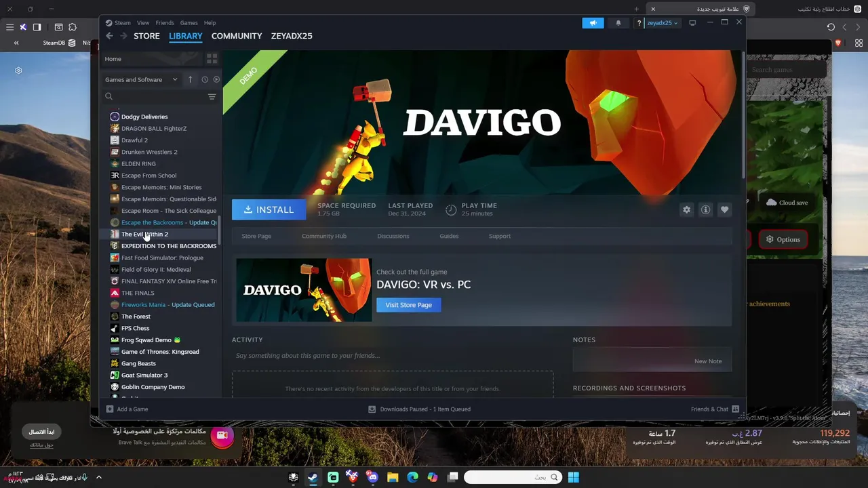Open Microsoft Edge from the taskbar
868x488 pixels.
click(412, 477)
